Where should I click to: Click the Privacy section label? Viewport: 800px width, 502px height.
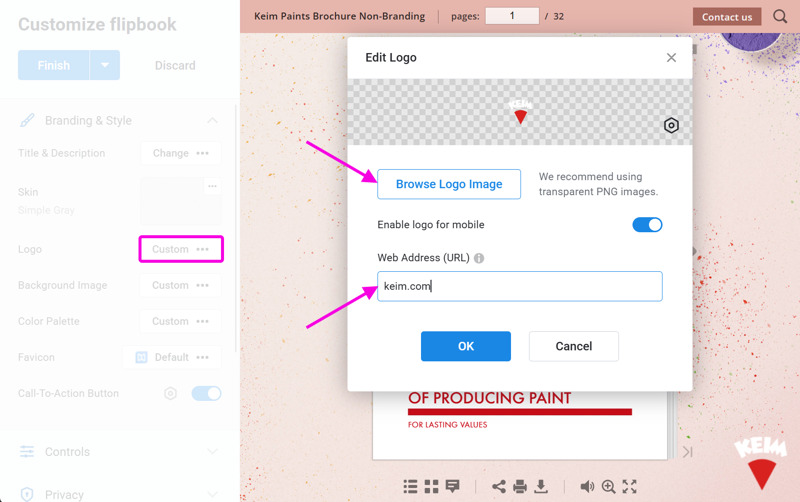(x=64, y=494)
